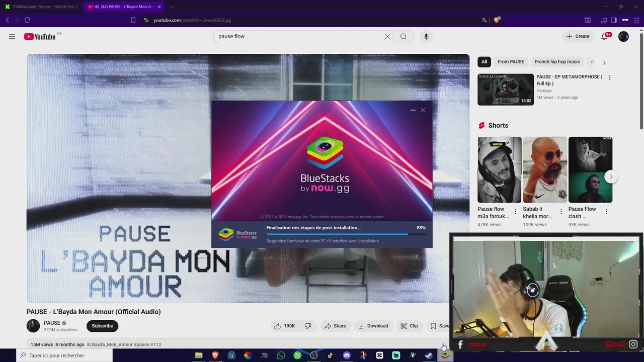Show next Shorts with the right arrow
The height and width of the screenshot is (362, 644).
[x=611, y=176]
